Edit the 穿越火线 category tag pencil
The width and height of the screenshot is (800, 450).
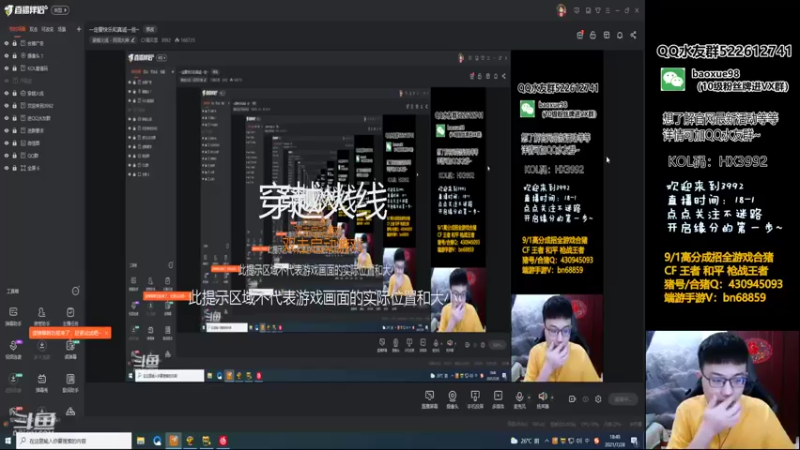(133, 40)
